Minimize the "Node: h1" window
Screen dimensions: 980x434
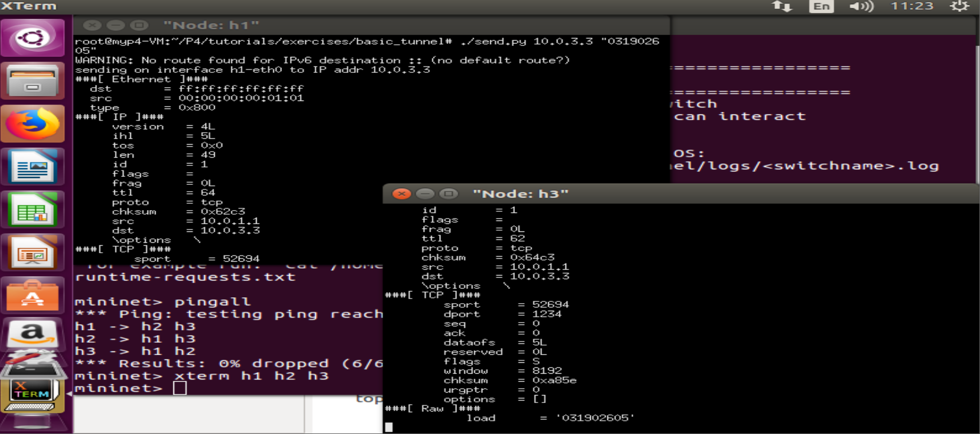click(115, 25)
